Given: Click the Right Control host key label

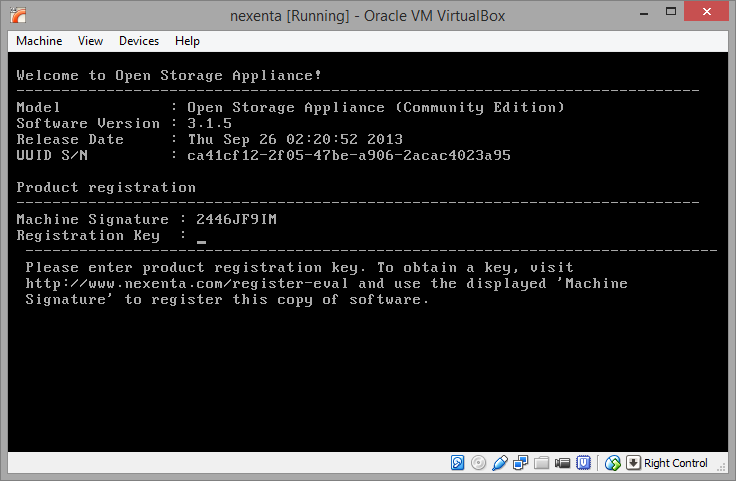Looking at the screenshot, I should [x=675, y=463].
